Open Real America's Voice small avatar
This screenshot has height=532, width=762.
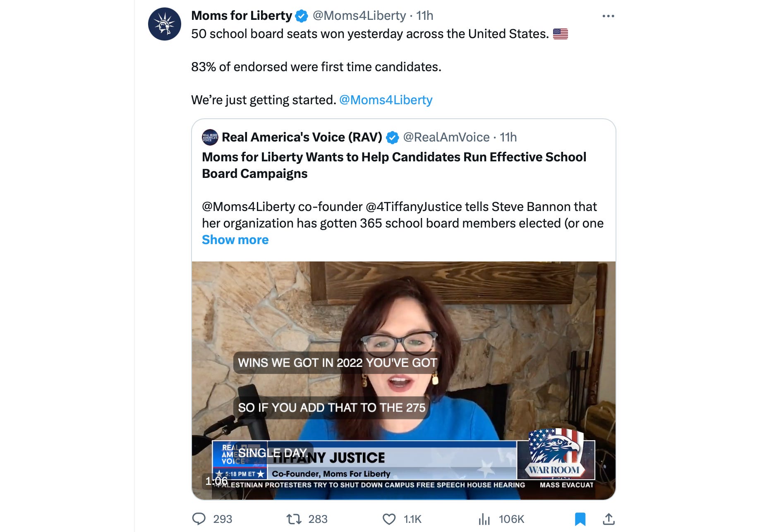[210, 137]
